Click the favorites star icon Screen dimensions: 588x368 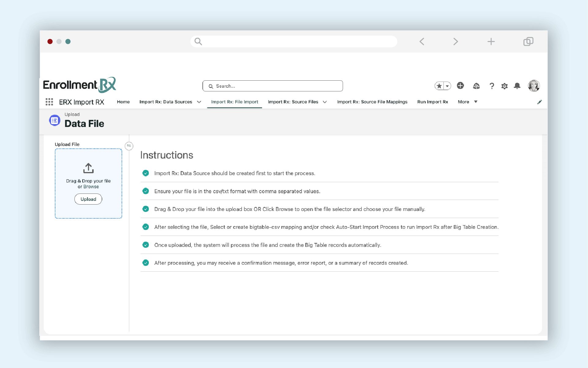coord(439,86)
